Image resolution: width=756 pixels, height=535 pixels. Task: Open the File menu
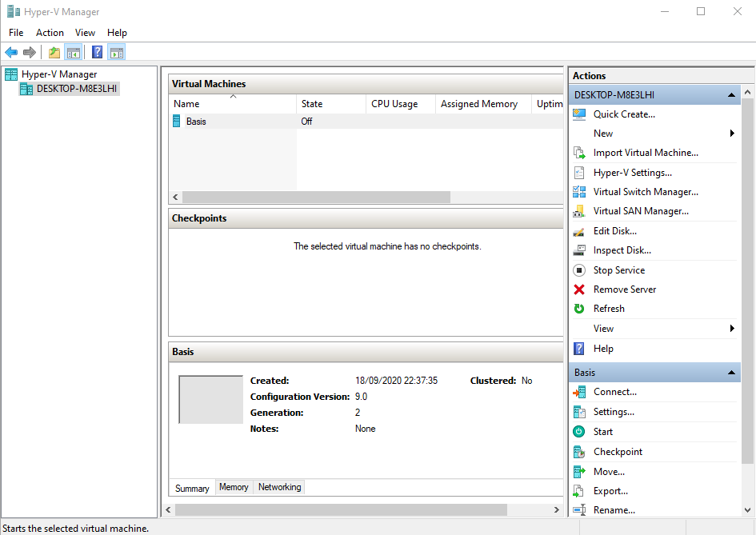pyautogui.click(x=16, y=32)
